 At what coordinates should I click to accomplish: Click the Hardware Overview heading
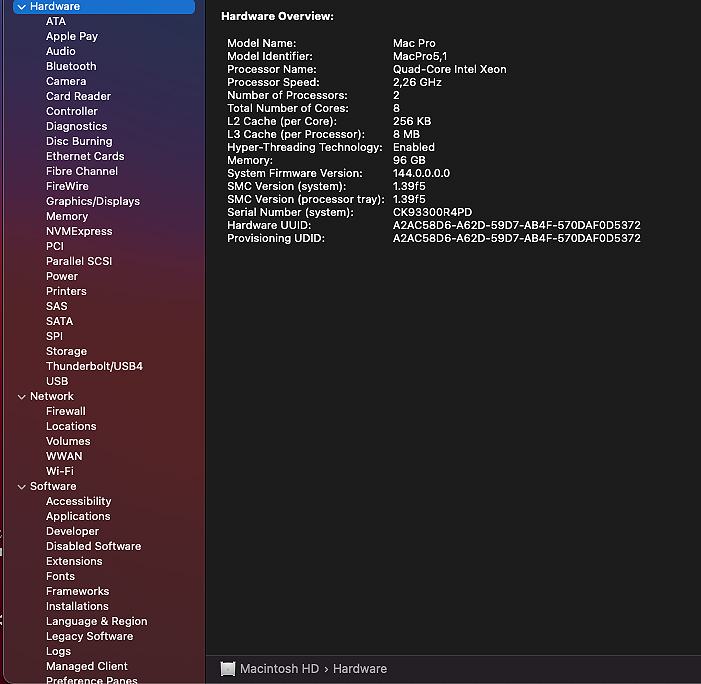coord(277,17)
